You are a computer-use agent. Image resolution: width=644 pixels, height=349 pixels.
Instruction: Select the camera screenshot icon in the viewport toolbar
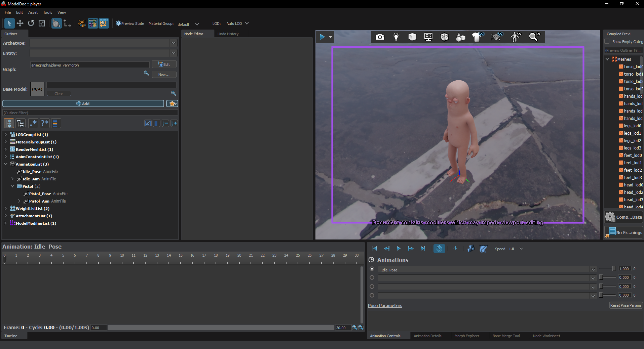(380, 37)
